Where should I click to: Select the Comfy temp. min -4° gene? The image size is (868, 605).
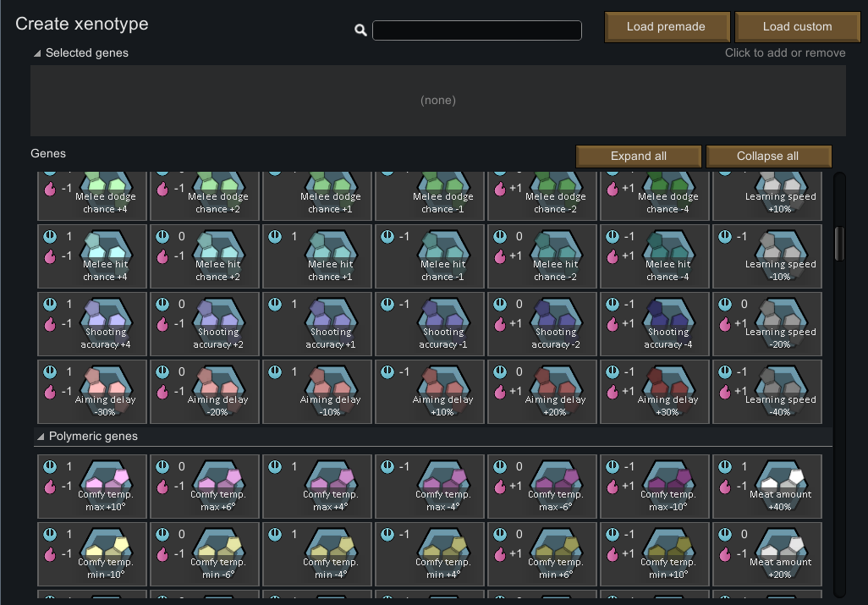[x=317, y=554]
